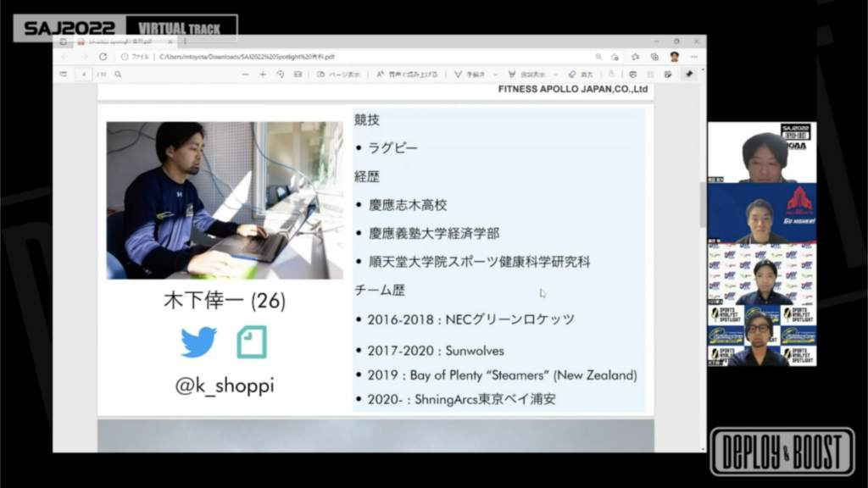Screen dimensions: 868x488
Task: Zoom out with the minus button
Action: (245, 75)
